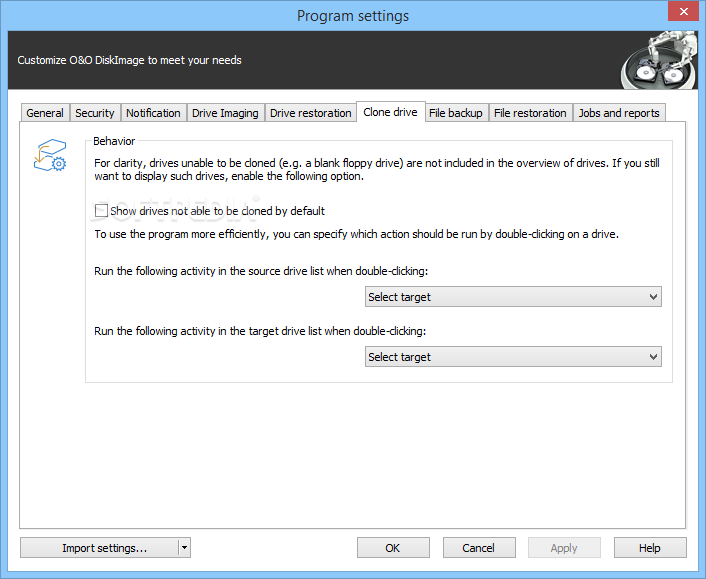Click the source drive list instruction text
Image resolution: width=706 pixels, height=579 pixels.
click(261, 271)
